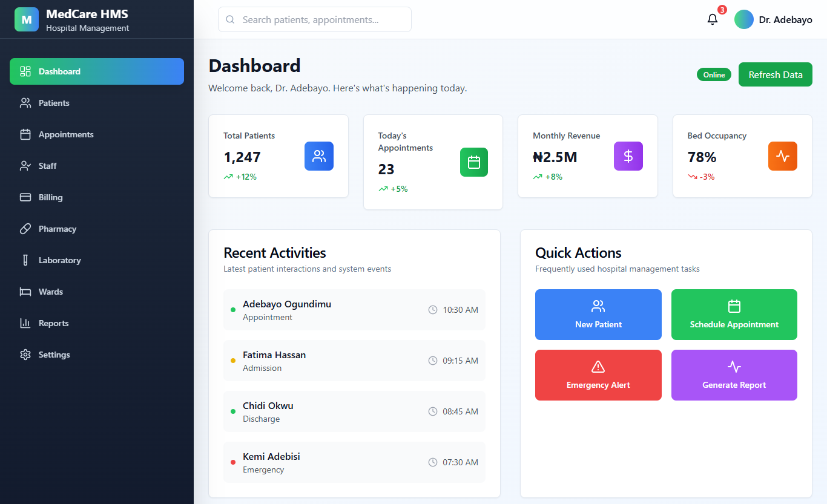Screen dimensions: 827x504
Task: Open Patients in the sidebar
Action: [x=54, y=103]
